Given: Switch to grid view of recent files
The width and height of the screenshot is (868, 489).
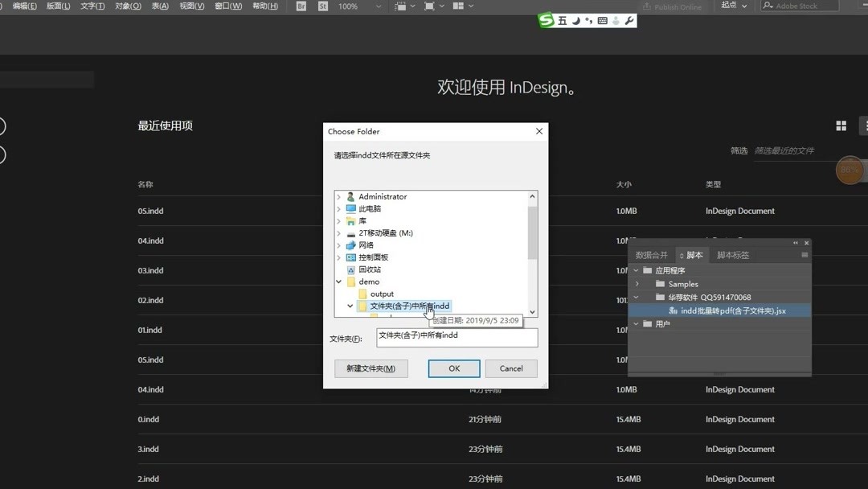Looking at the screenshot, I should [841, 125].
